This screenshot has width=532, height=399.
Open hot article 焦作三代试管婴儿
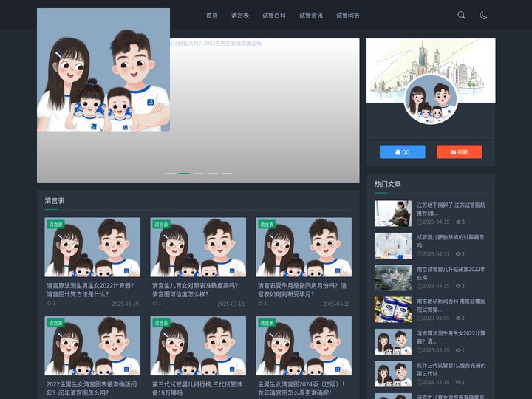[x=451, y=369]
